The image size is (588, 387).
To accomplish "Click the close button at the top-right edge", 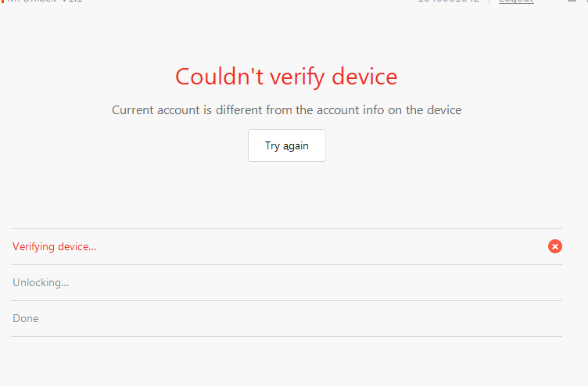I will pyautogui.click(x=585, y=2).
